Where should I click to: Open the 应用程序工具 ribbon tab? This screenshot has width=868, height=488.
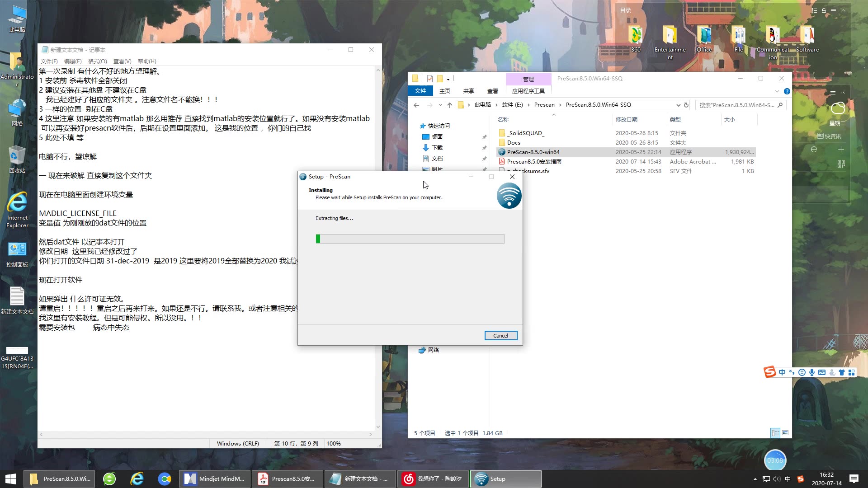pos(528,91)
